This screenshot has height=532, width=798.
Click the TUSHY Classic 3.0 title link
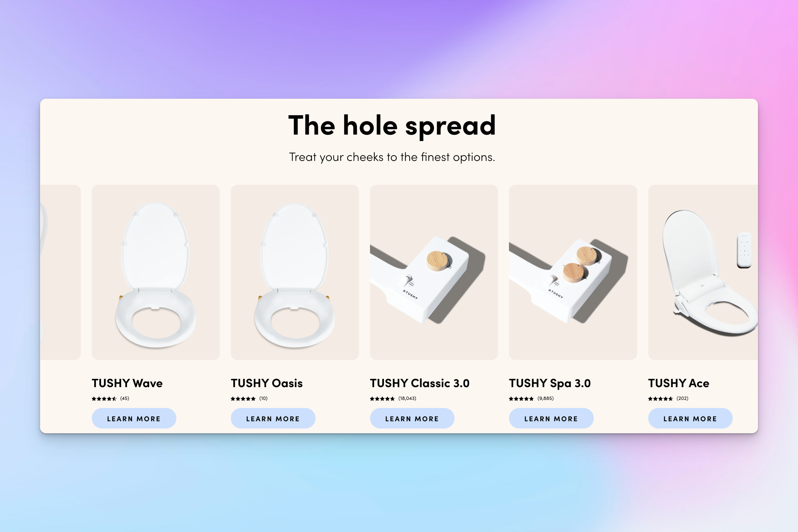pos(420,383)
